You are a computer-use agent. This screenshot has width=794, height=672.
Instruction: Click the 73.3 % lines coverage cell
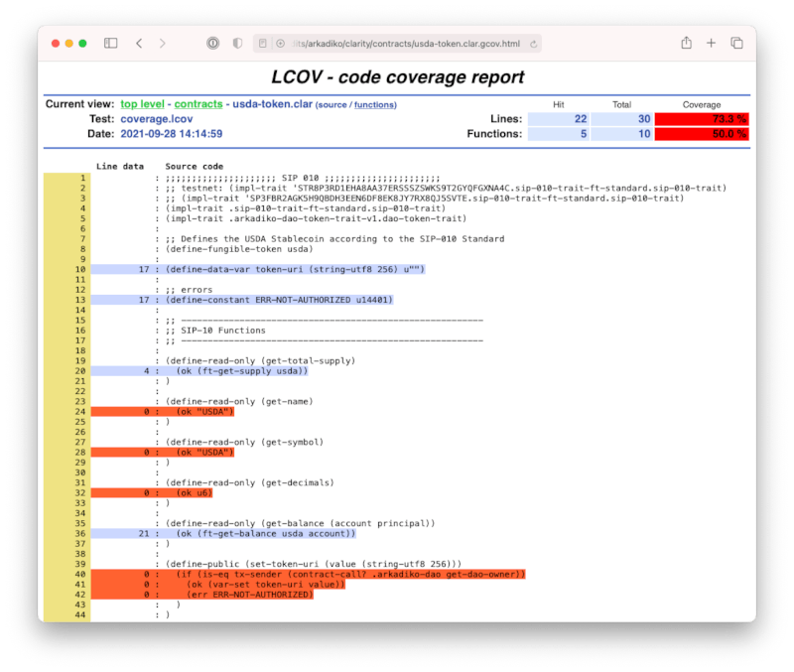click(702, 119)
